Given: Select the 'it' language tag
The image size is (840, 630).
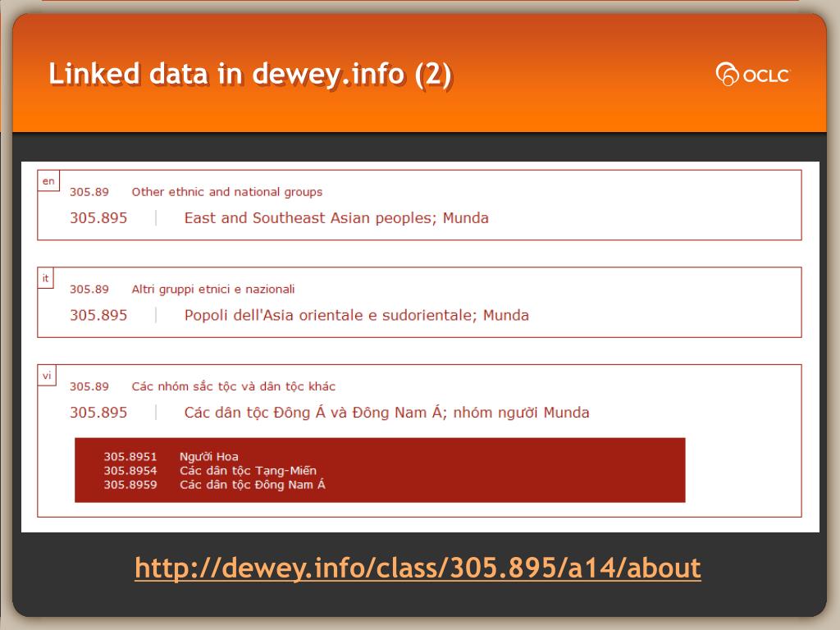Looking at the screenshot, I should (46, 278).
